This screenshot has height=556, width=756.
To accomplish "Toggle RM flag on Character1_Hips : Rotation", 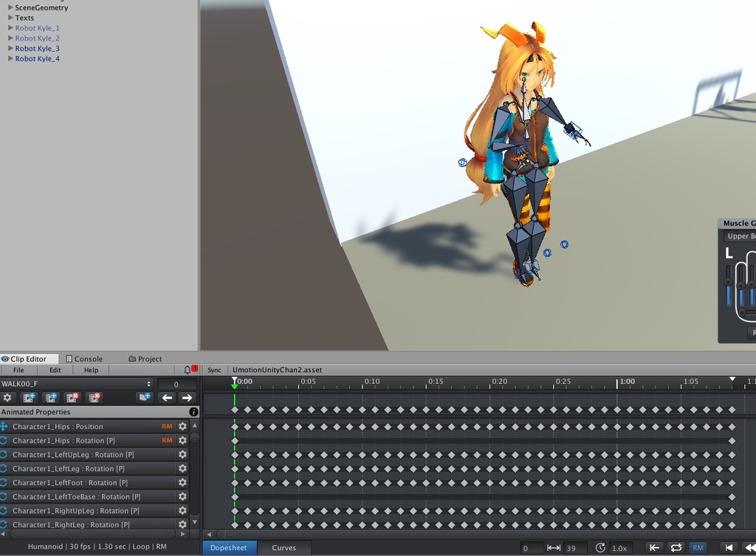I will (167, 440).
